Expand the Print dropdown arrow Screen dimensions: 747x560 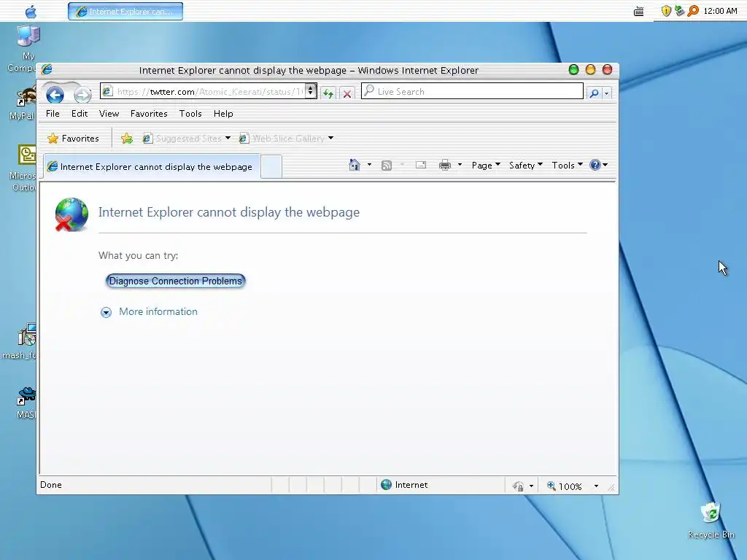pyautogui.click(x=460, y=165)
